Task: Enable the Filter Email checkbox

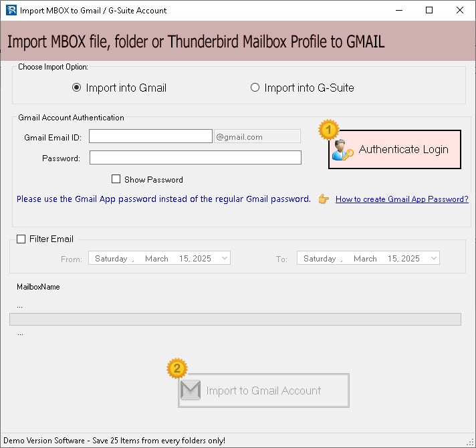Action: pos(21,239)
